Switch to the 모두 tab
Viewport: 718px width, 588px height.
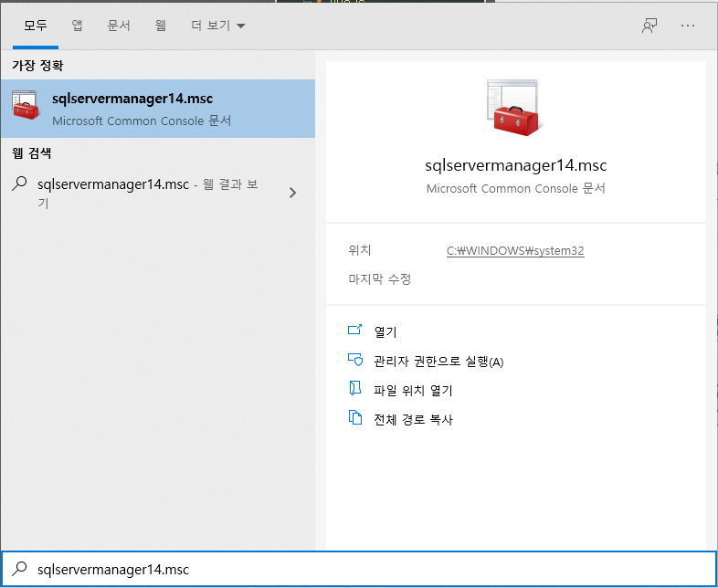coord(36,26)
